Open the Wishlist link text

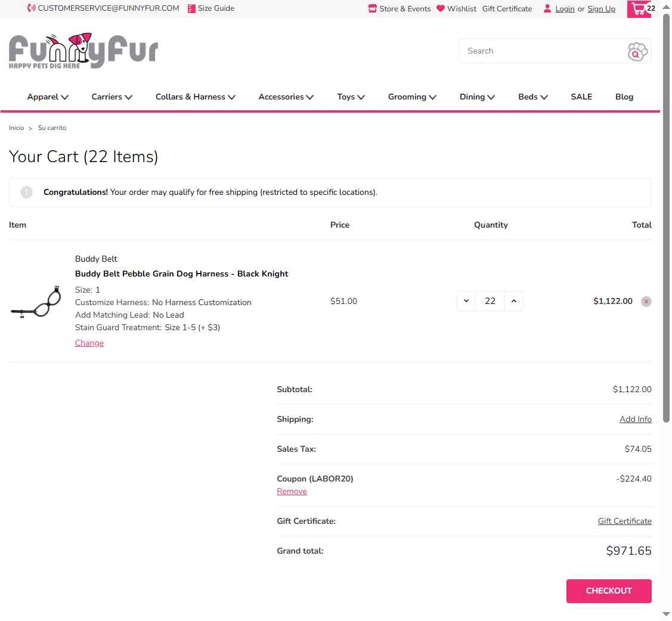[462, 8]
